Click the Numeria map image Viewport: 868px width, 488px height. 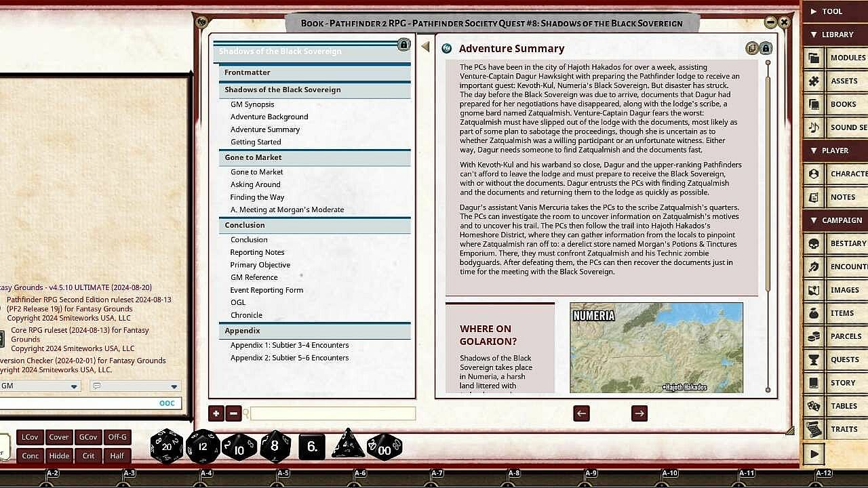656,348
